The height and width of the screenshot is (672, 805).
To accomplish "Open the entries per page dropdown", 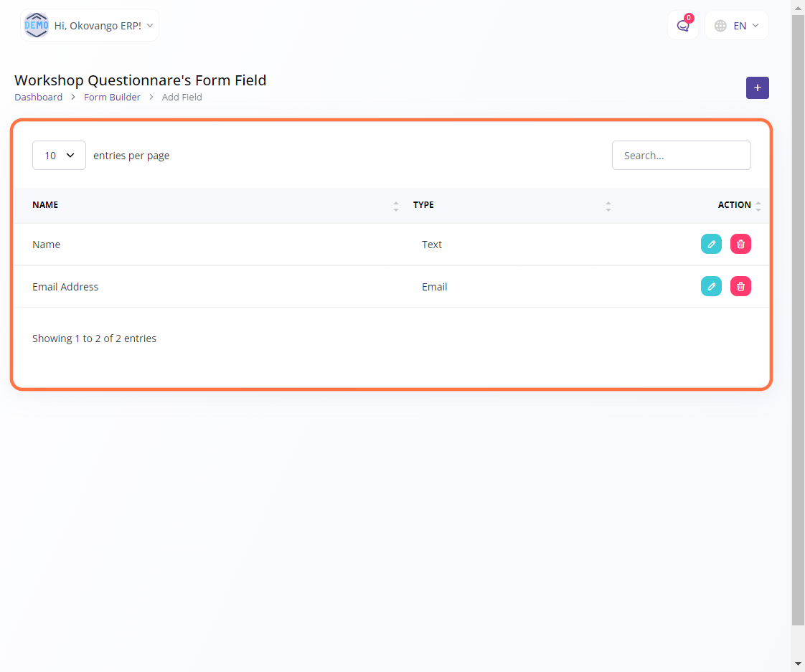I will coord(59,156).
